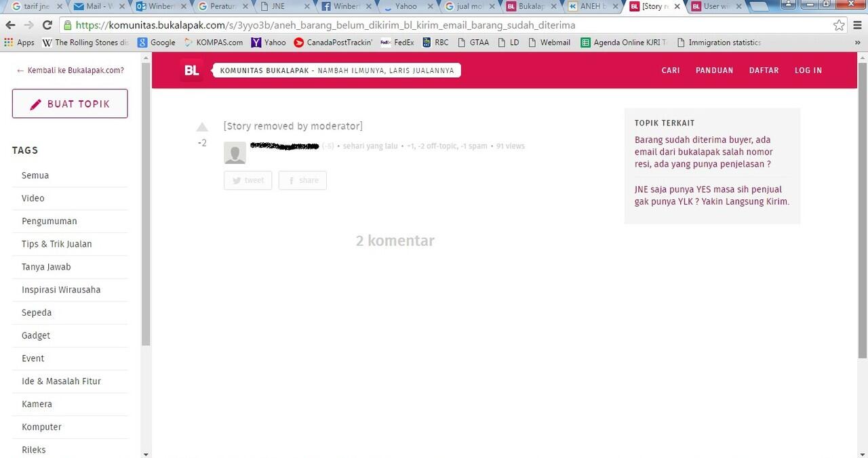Open the Webmail bookmark

[549, 42]
